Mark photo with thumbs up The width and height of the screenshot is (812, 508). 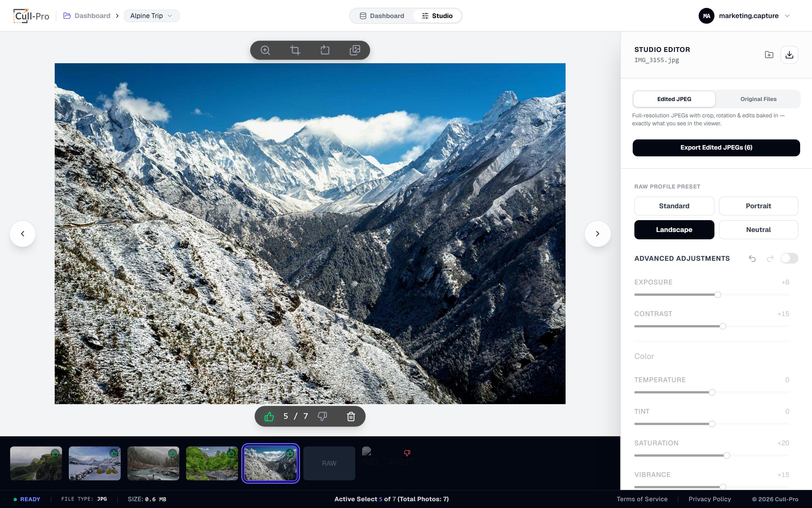pos(269,417)
